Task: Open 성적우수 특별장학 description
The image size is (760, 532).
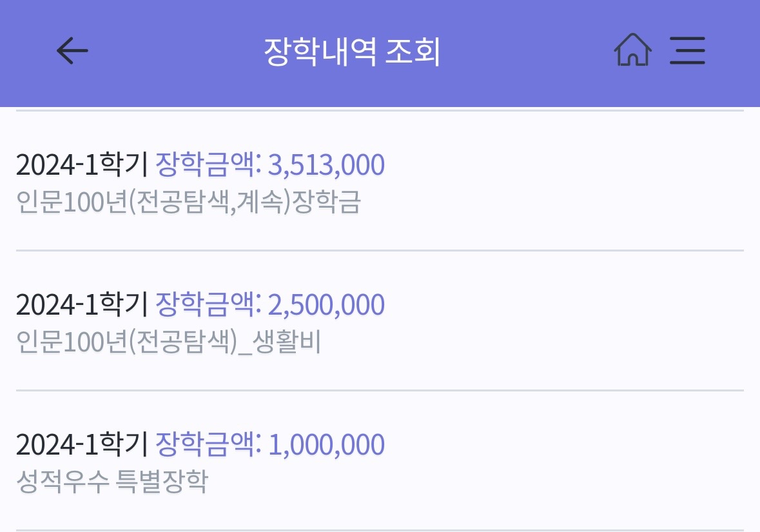Action: pyautogui.click(x=112, y=482)
